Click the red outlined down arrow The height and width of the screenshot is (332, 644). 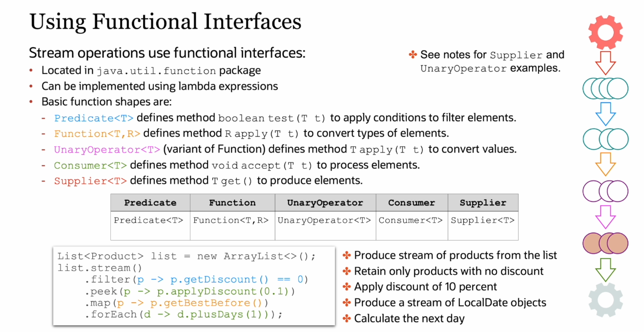(605, 63)
